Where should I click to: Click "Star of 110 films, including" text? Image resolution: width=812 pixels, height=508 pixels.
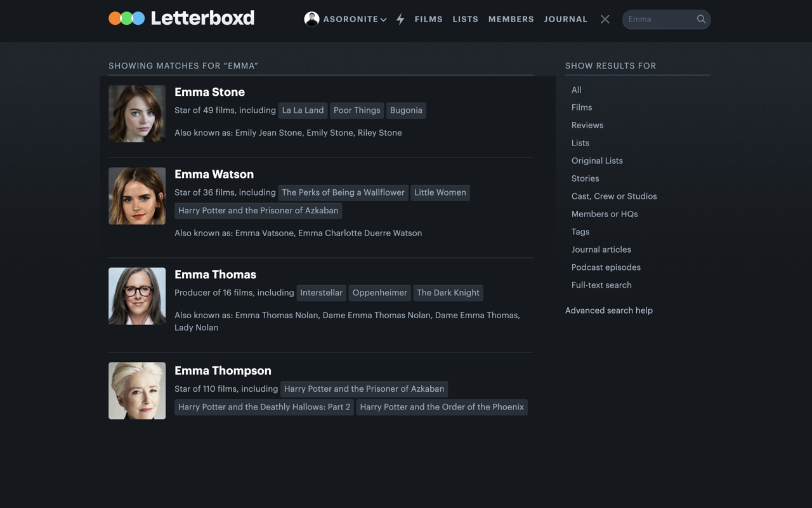tap(226, 389)
